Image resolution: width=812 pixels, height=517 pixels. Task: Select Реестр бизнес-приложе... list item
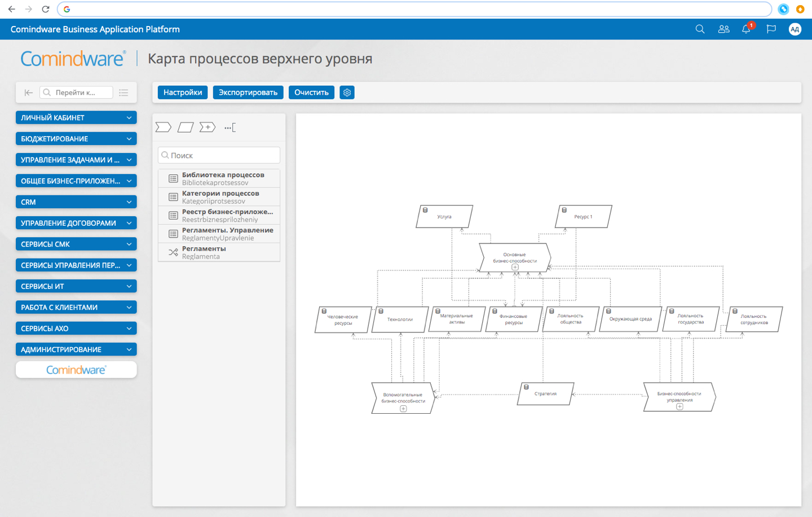click(219, 216)
